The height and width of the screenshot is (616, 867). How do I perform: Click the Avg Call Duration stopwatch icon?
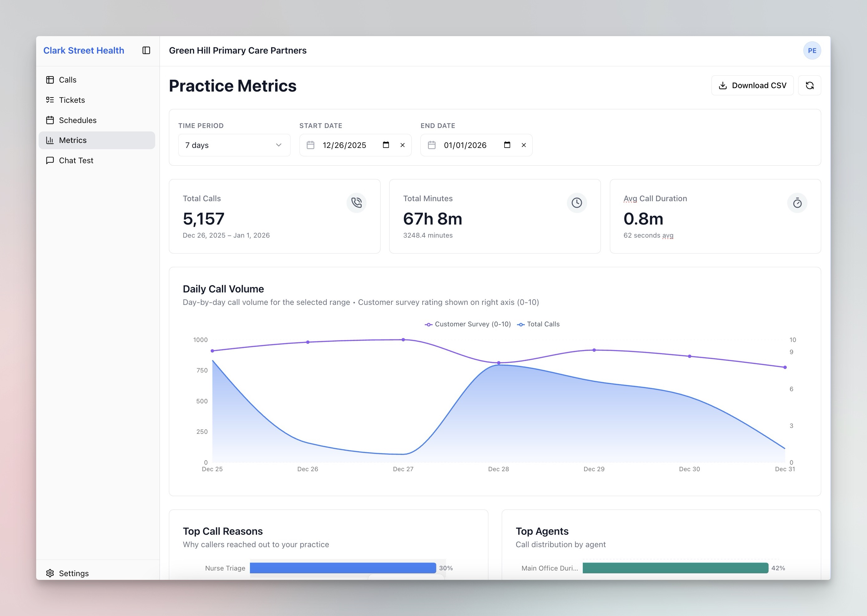797,203
